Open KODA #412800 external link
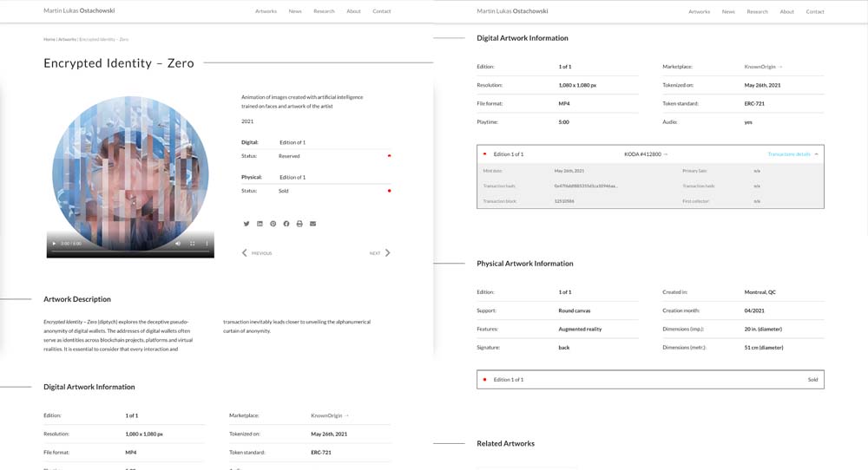 [646, 154]
